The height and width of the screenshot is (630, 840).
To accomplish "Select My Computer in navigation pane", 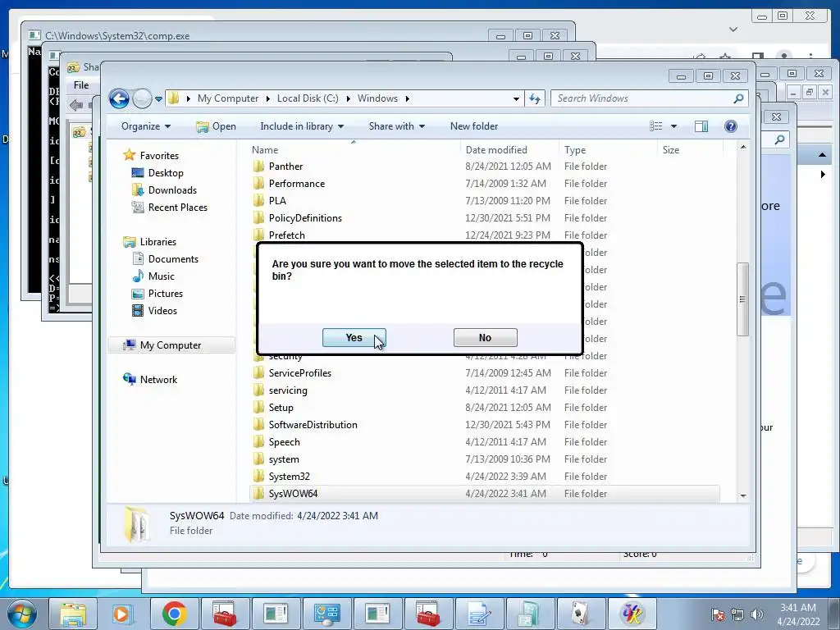I will [x=171, y=345].
